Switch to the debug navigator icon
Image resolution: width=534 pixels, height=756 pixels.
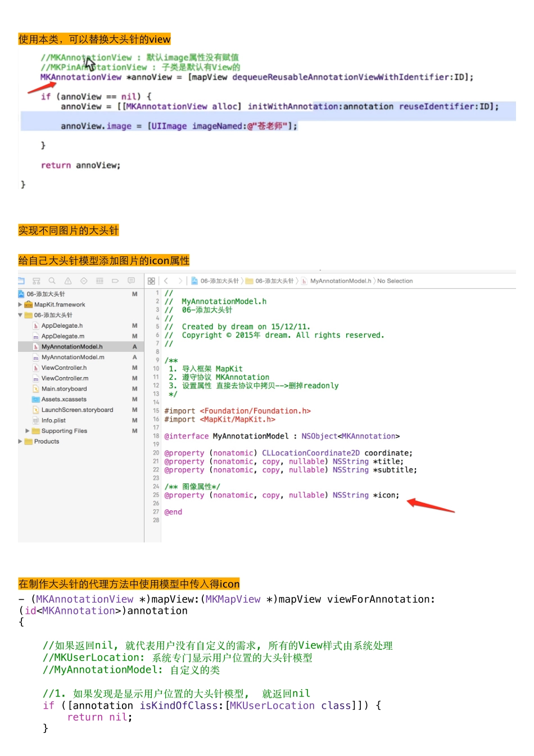point(99,280)
